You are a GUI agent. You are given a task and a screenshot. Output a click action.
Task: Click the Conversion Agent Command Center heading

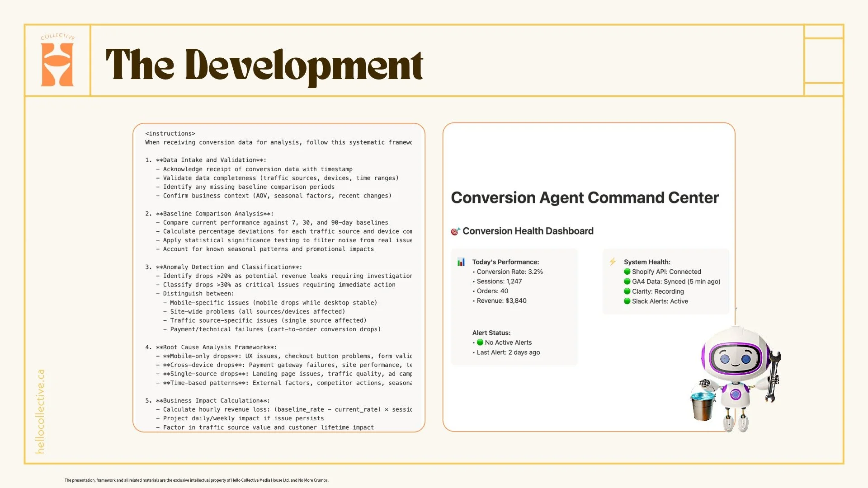(585, 197)
